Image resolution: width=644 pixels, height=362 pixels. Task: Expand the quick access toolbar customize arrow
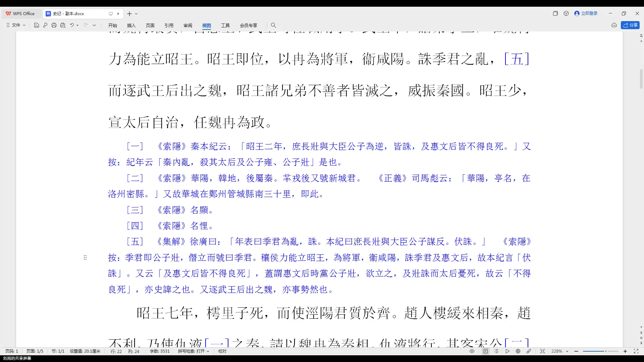(x=94, y=25)
